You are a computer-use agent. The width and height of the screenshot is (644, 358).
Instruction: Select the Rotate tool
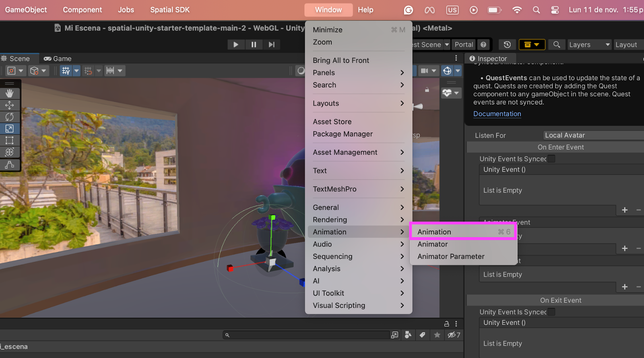(10, 117)
